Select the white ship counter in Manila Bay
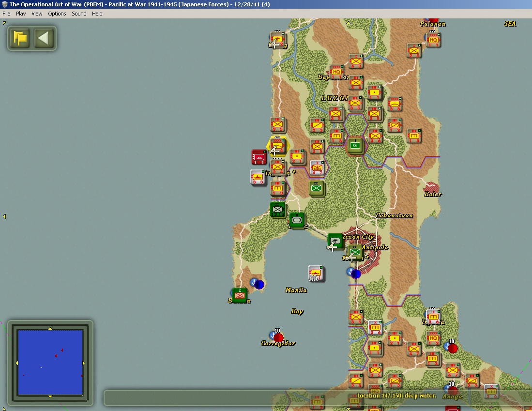The width and height of the screenshot is (532, 411). pos(316,273)
